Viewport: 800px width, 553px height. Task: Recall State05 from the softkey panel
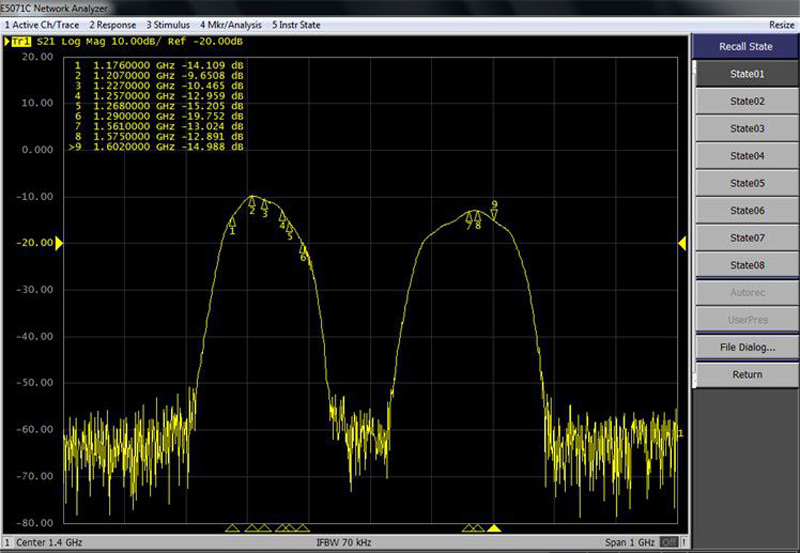click(x=747, y=183)
